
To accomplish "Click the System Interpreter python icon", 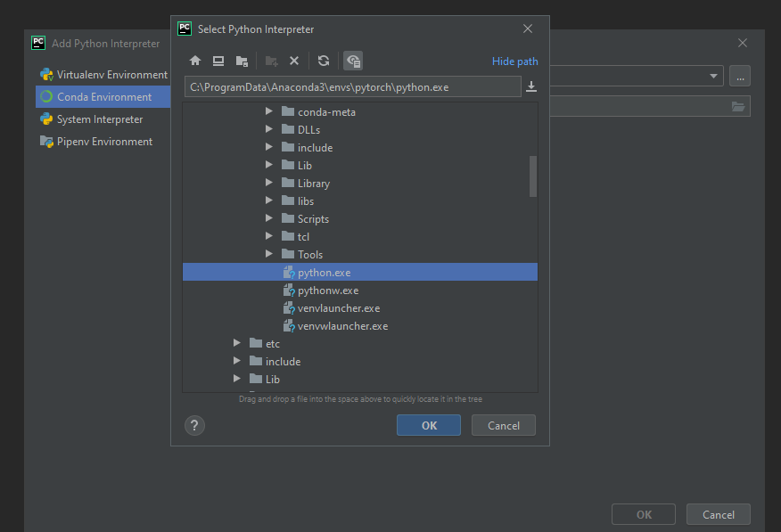I will tap(47, 119).
